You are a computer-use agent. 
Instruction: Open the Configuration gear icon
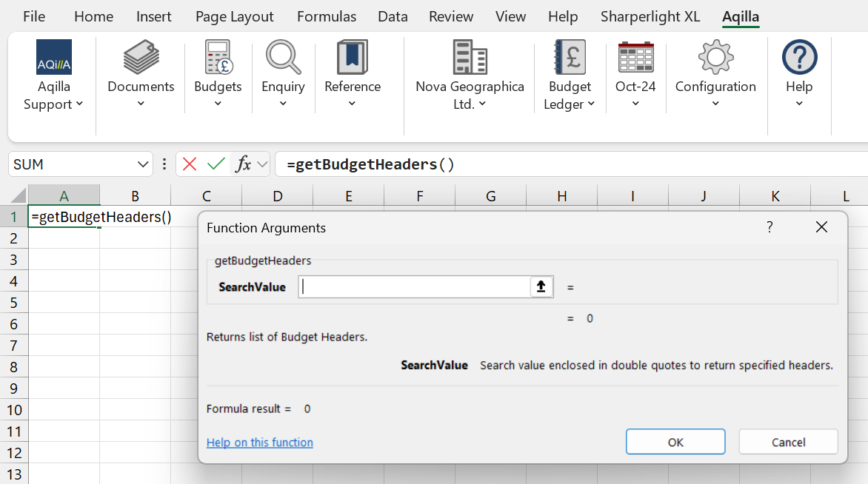pyautogui.click(x=715, y=58)
